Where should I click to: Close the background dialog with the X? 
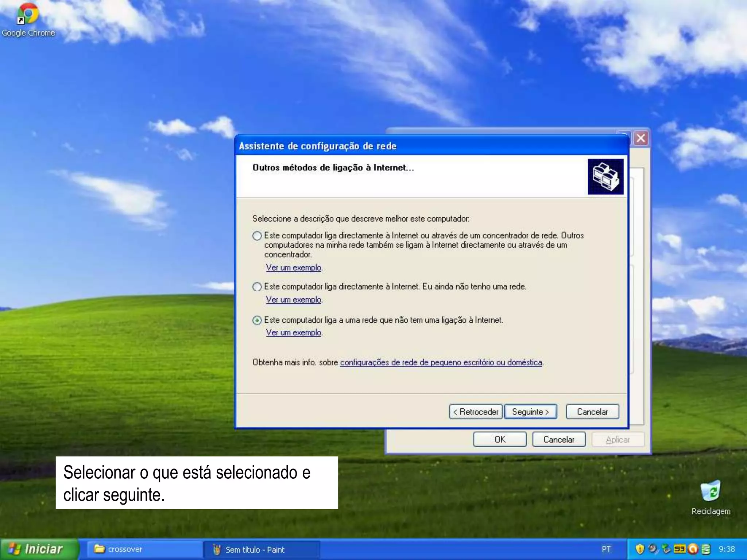coord(641,138)
